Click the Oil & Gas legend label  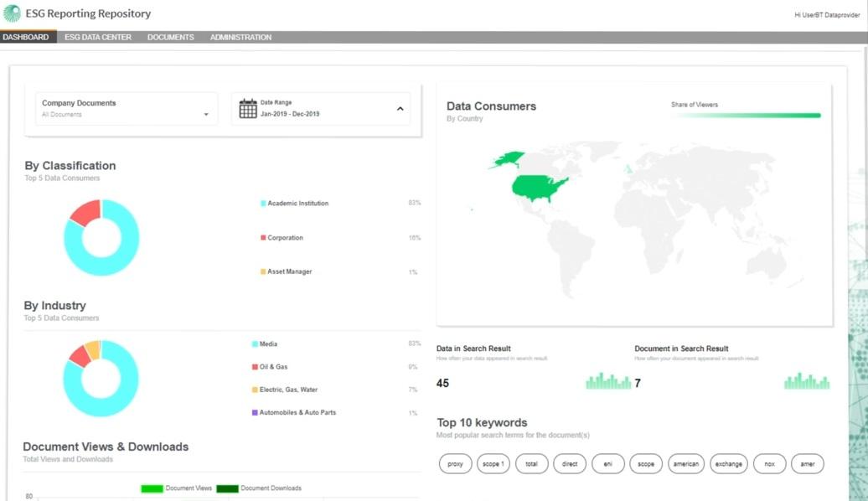[x=273, y=366]
